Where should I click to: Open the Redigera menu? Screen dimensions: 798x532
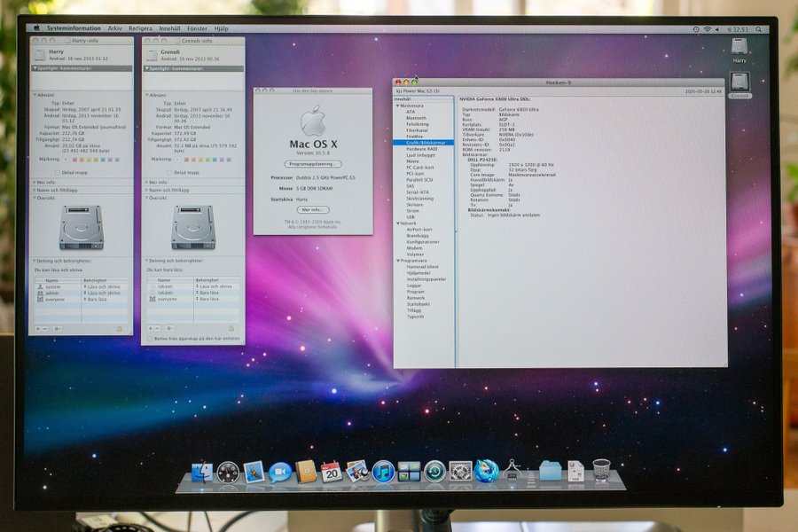(x=140, y=28)
